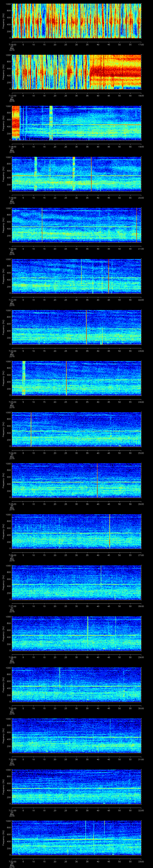The image size is (153, 868).
Task: Click the yellow line at 41 seconds in the 7:27:00 panel
Action: 101,582
